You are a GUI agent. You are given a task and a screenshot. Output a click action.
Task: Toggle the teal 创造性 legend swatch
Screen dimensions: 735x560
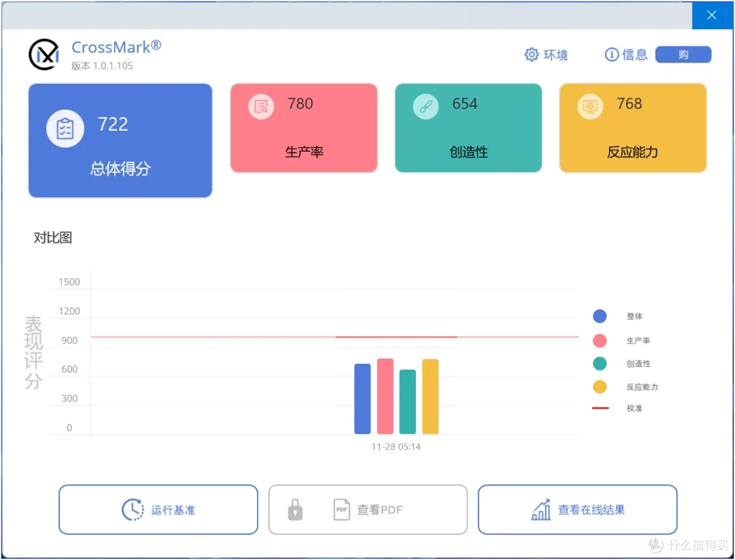tap(600, 363)
